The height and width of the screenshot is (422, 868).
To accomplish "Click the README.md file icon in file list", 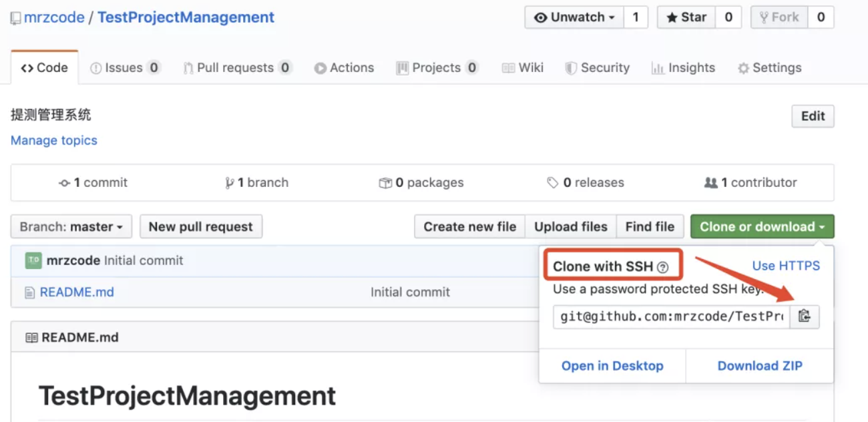I will click(x=29, y=292).
